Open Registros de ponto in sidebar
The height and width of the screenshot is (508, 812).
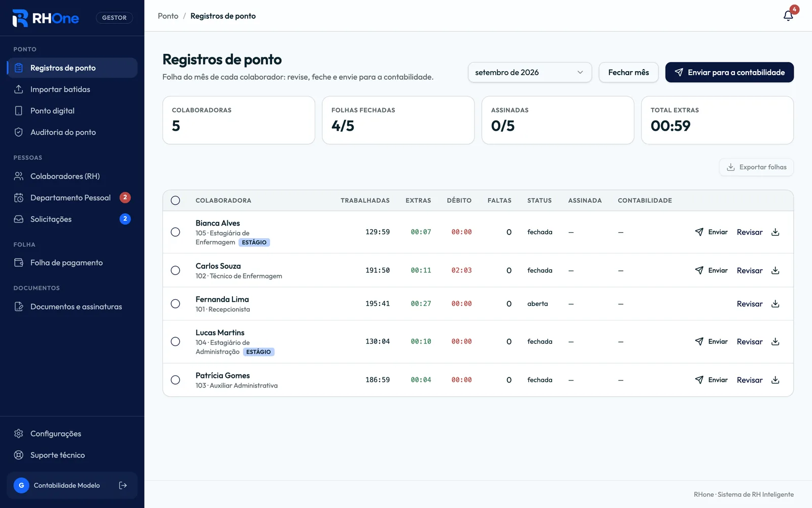[72, 68]
